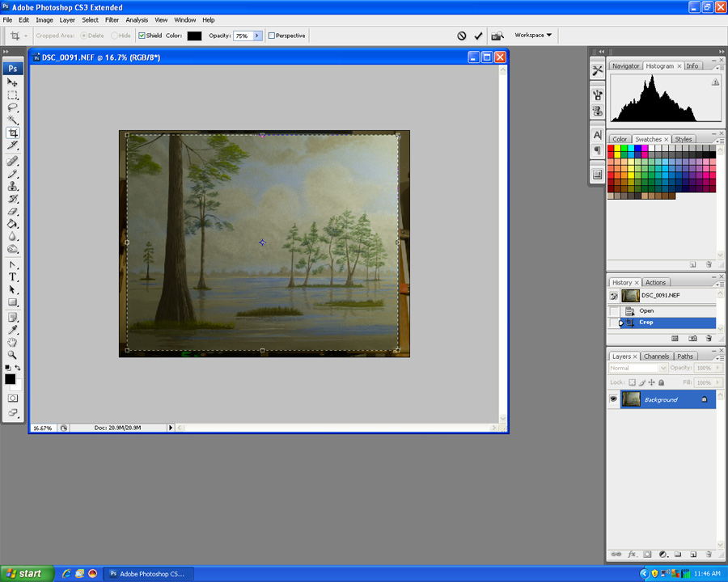
Task: Open the Workspace dropdown
Action: [533, 36]
